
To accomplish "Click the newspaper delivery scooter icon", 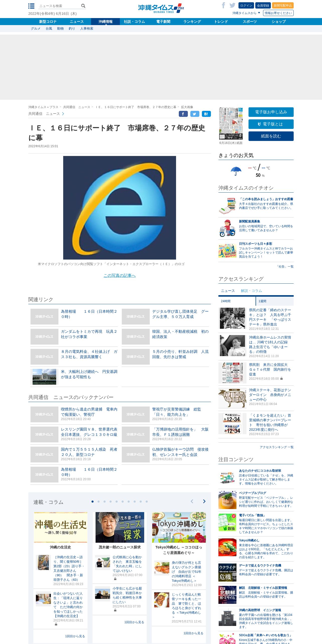I will coord(227,228).
